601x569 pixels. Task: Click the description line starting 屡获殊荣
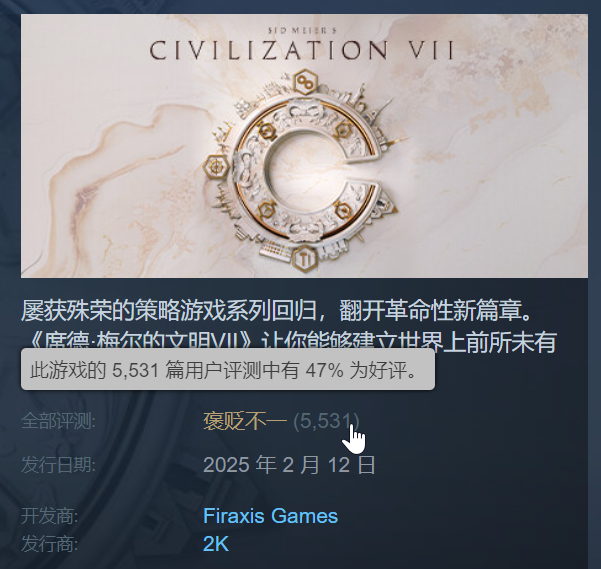277,310
